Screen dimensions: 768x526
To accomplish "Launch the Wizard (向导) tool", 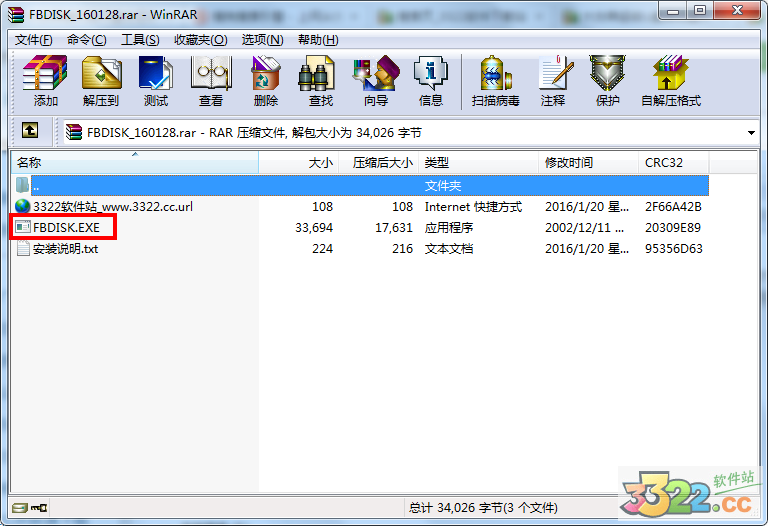I will (375, 80).
